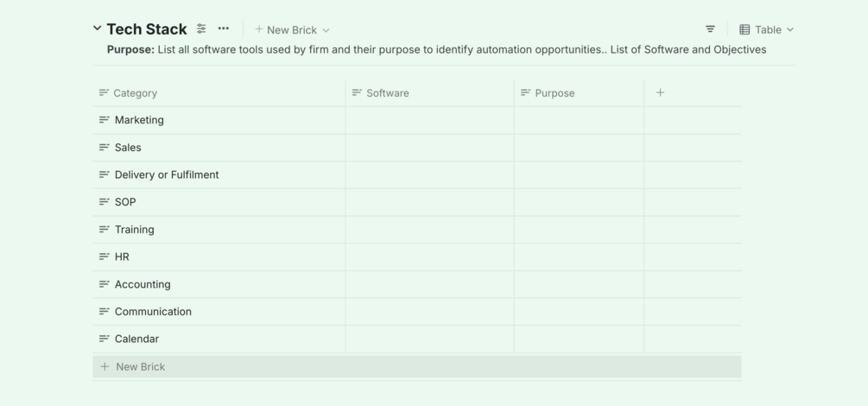This screenshot has height=406, width=868.
Task: Open the Table view dropdown
Action: pyautogui.click(x=766, y=29)
